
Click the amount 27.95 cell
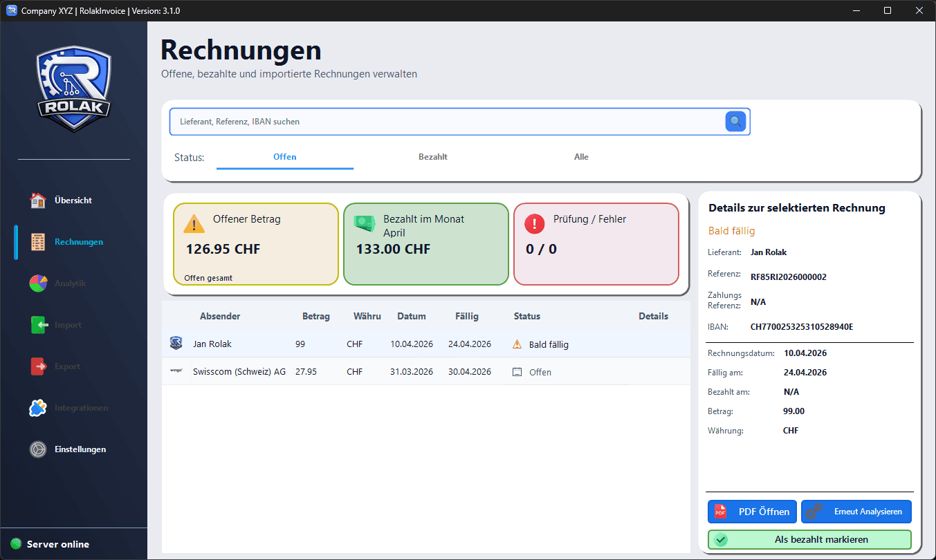click(x=306, y=372)
